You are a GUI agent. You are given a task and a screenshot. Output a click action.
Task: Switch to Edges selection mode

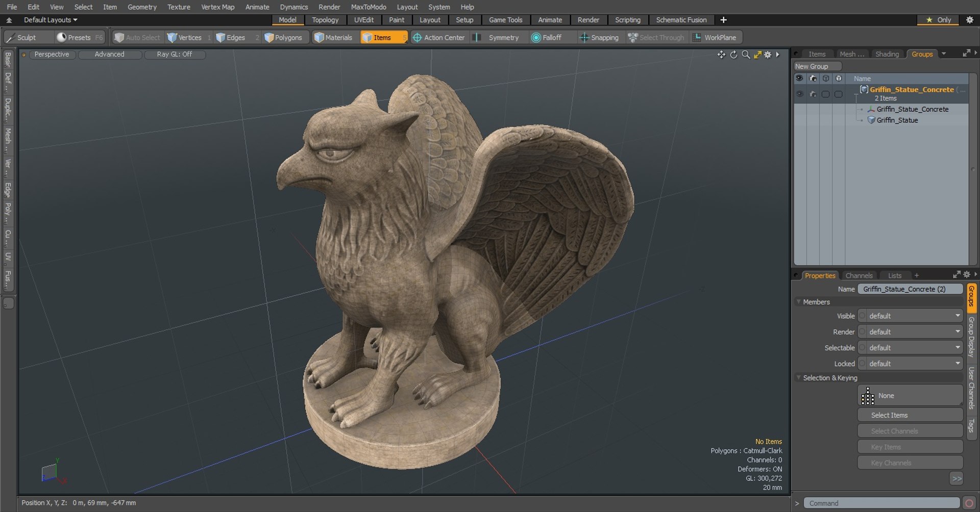pyautogui.click(x=236, y=37)
